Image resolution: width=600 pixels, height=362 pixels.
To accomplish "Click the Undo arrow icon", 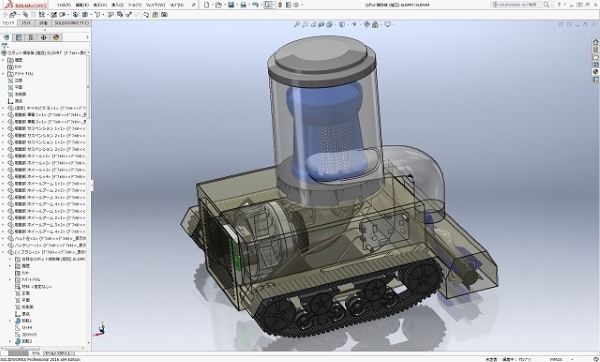I will pyautogui.click(x=255, y=5).
